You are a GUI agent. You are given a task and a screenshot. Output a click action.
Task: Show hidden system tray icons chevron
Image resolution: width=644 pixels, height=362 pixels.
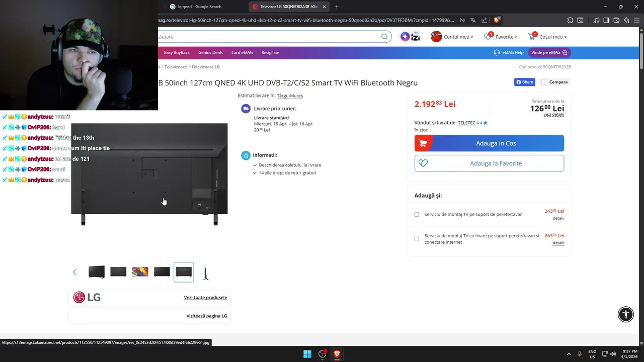click(569, 354)
